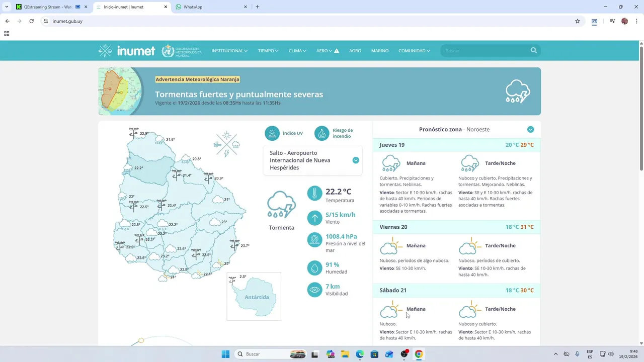Open the apps grid in bookmarks bar

pyautogui.click(x=7, y=34)
